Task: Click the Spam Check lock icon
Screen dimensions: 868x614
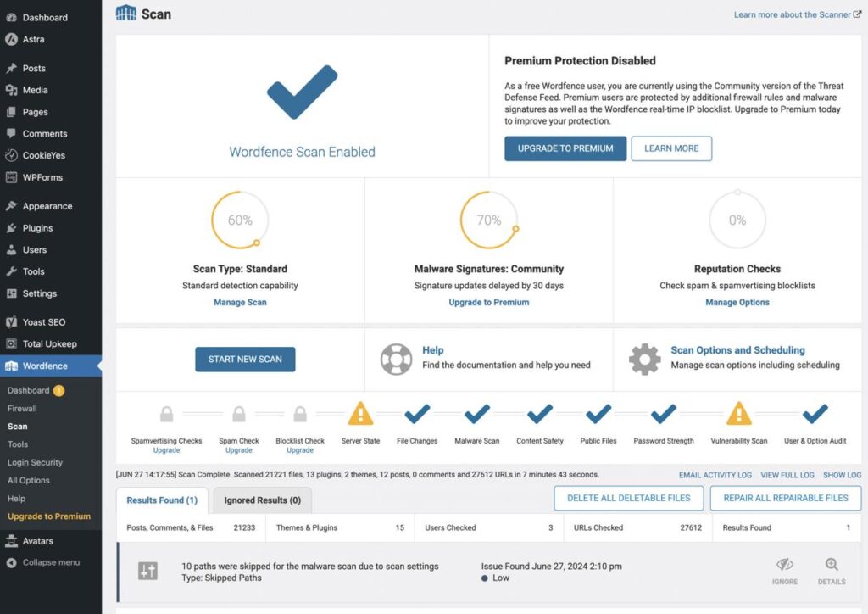Action: pyautogui.click(x=239, y=414)
